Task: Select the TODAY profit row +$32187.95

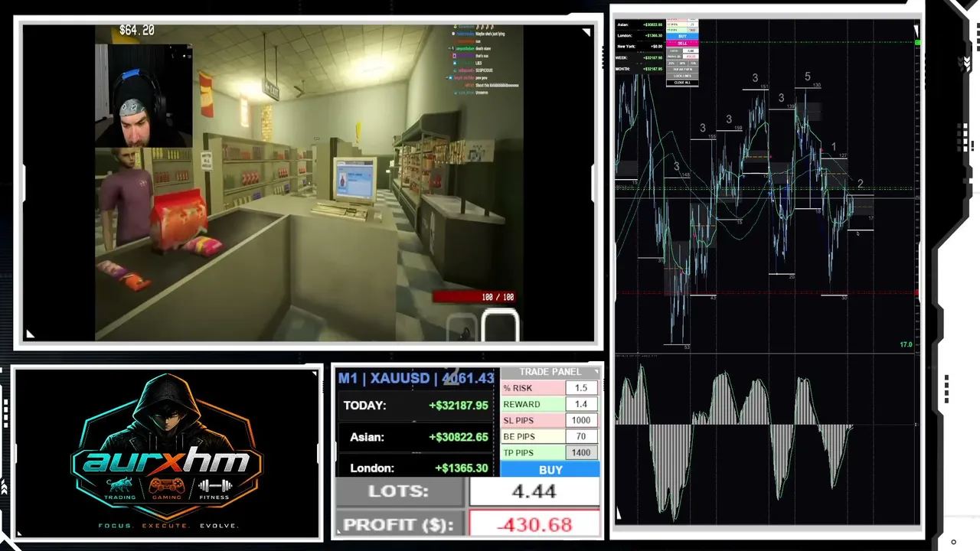Action: click(x=416, y=406)
